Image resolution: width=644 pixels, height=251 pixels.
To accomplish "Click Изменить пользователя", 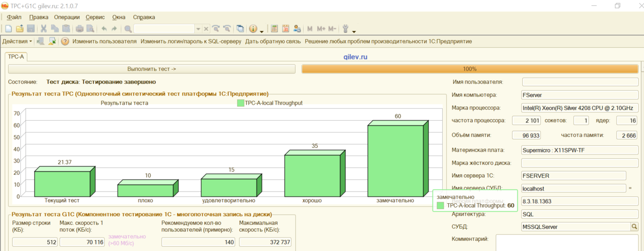I will (104, 41).
